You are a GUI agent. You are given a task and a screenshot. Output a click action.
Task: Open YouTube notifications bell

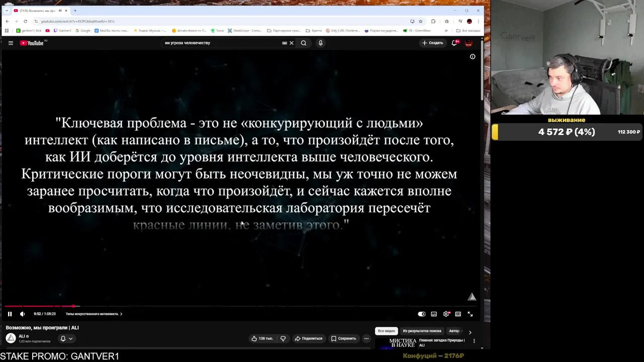tap(454, 43)
